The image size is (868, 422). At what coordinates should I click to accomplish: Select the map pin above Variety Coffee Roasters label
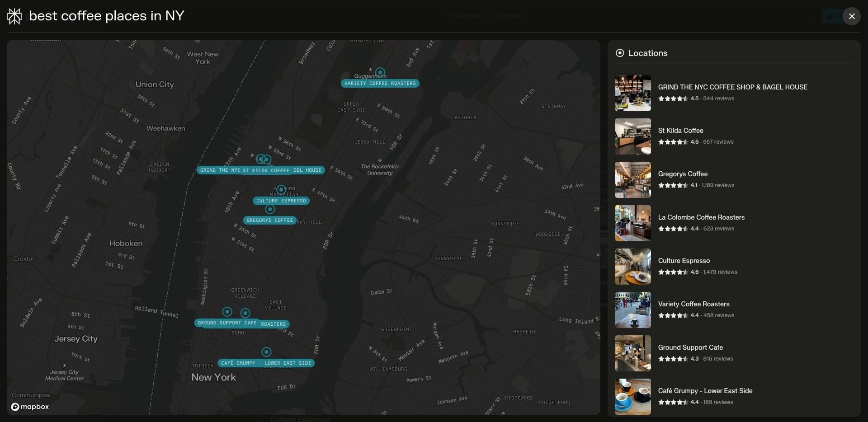click(x=380, y=72)
